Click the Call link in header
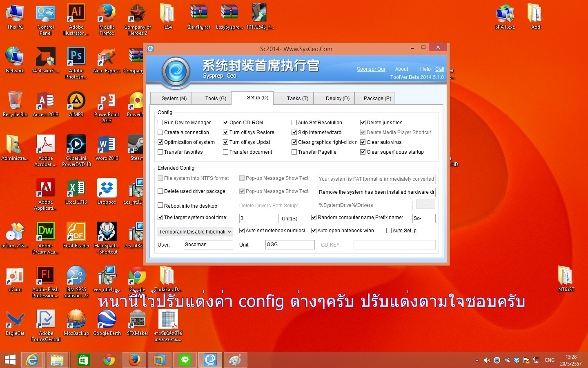588x368 pixels. pos(440,69)
